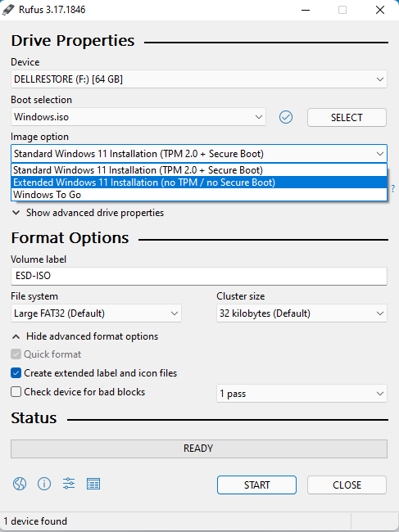The image size is (399, 532).
Task: Show the log window icon
Action: [93, 485]
